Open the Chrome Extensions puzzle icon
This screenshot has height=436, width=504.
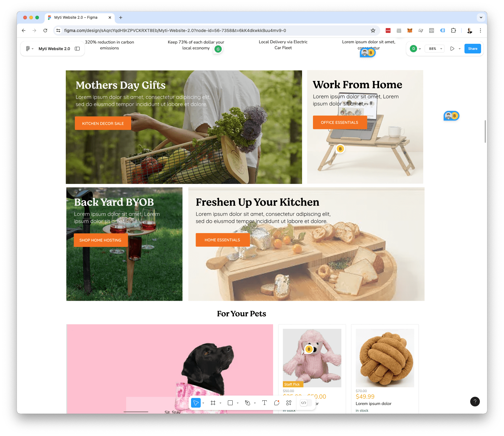pos(453,30)
